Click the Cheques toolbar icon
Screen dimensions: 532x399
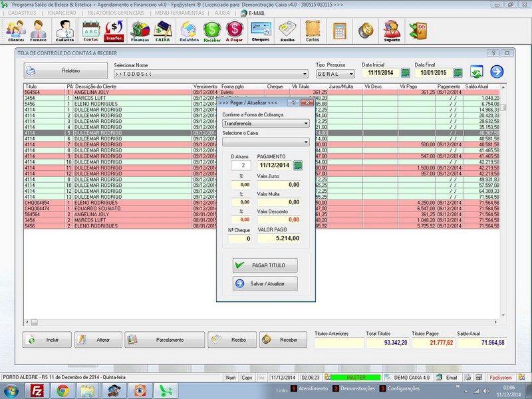click(x=261, y=31)
